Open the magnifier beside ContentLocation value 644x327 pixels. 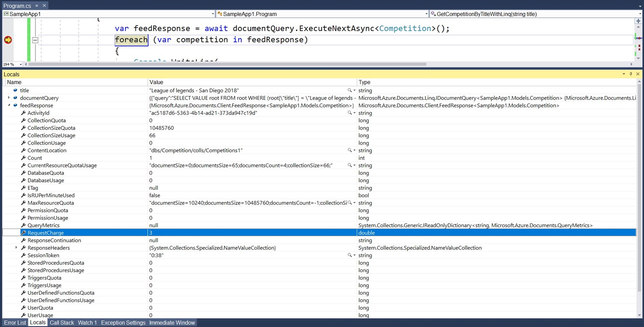350,150
